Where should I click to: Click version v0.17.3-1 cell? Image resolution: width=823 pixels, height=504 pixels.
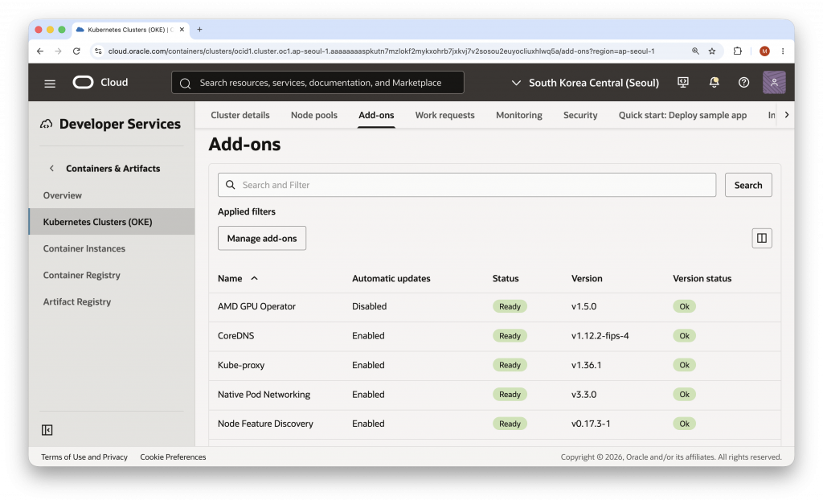[x=591, y=424]
